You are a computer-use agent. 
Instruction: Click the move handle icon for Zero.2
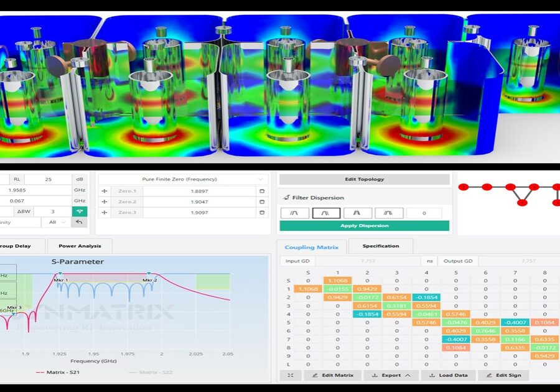(105, 202)
